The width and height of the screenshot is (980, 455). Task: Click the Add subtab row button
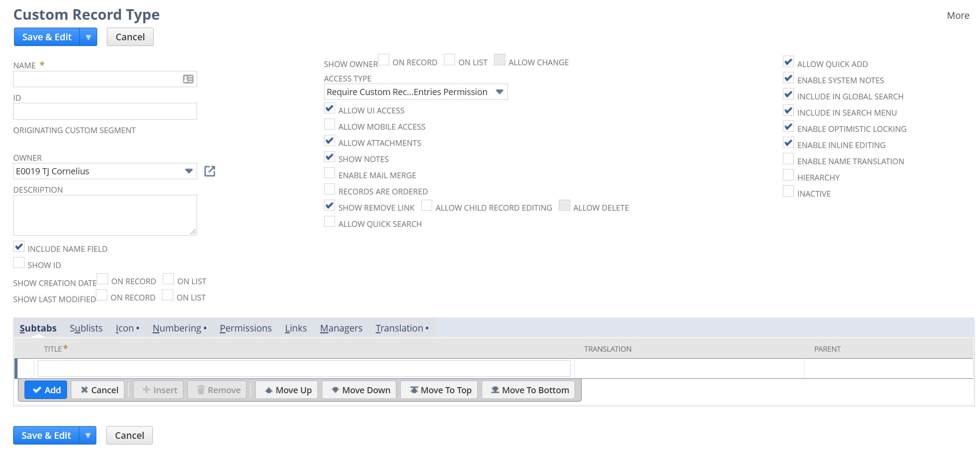pyautogui.click(x=46, y=390)
